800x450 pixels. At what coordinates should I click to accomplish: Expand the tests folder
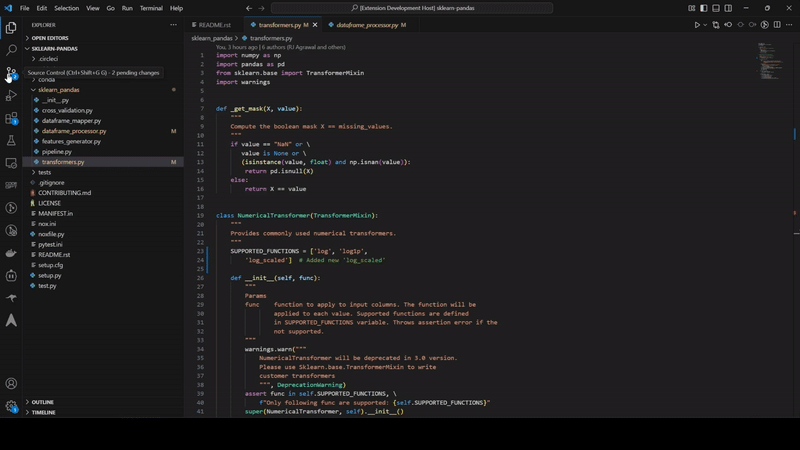(x=45, y=172)
